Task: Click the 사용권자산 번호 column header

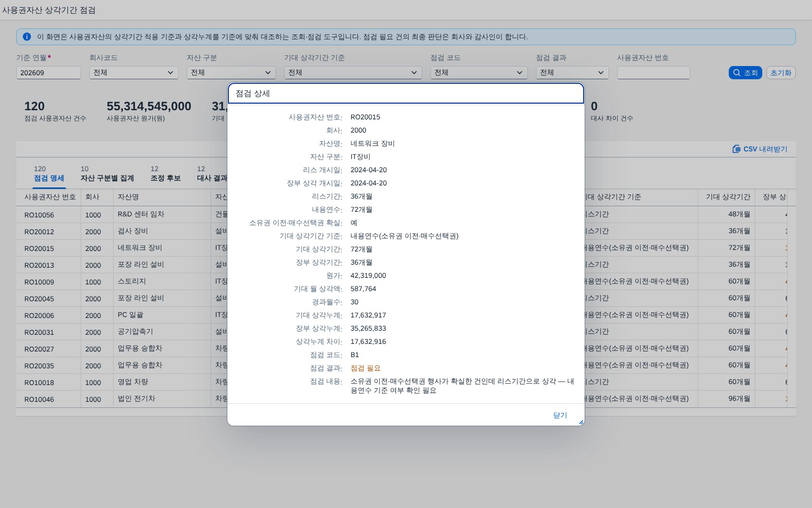Action: (50, 197)
